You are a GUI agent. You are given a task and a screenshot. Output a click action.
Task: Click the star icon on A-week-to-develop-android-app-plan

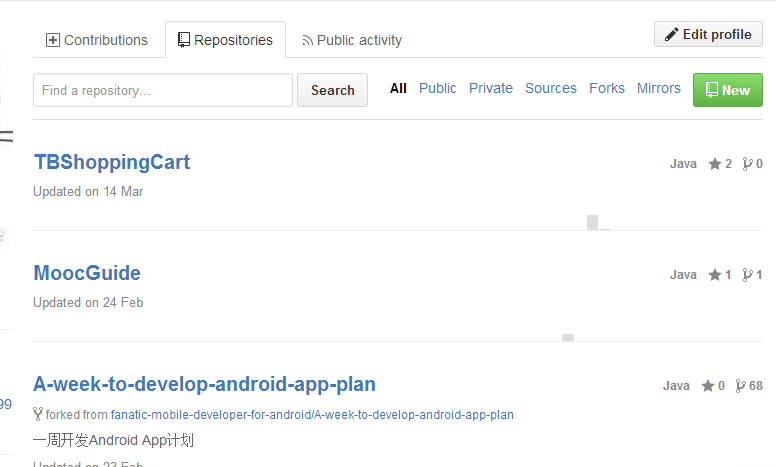(x=708, y=386)
